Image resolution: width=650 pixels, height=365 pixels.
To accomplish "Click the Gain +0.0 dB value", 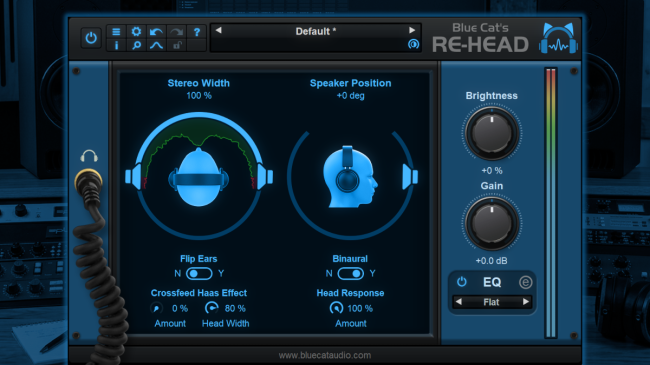I will click(x=491, y=261).
